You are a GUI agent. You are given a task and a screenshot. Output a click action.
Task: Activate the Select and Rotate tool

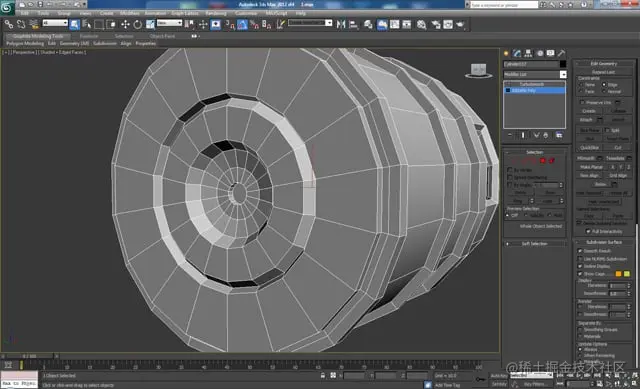[138, 24]
